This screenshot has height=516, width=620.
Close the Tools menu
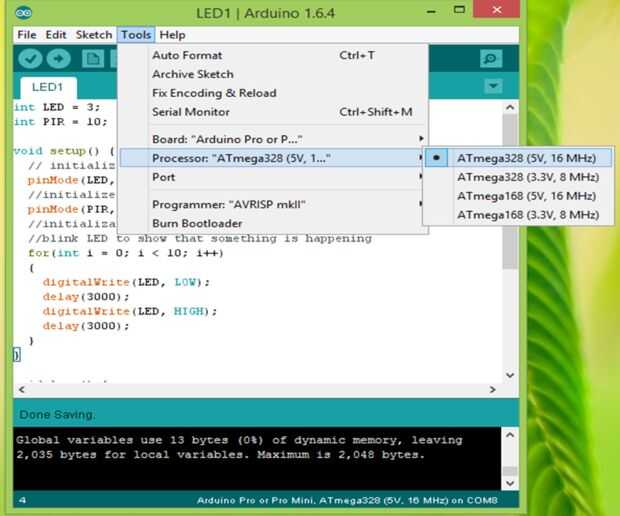pos(136,35)
